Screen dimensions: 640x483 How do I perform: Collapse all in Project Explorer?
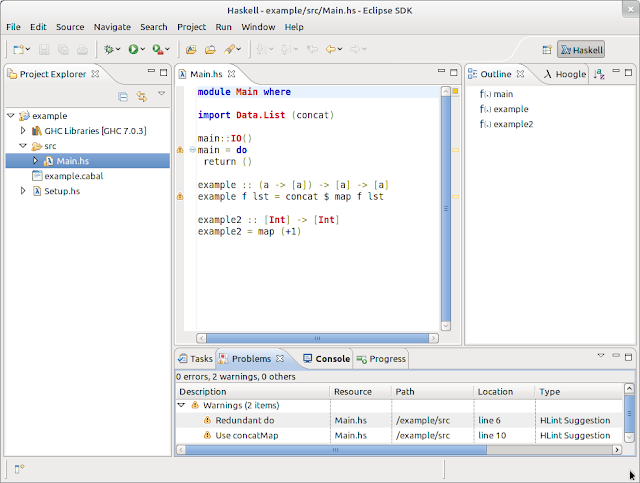pyautogui.click(x=123, y=97)
